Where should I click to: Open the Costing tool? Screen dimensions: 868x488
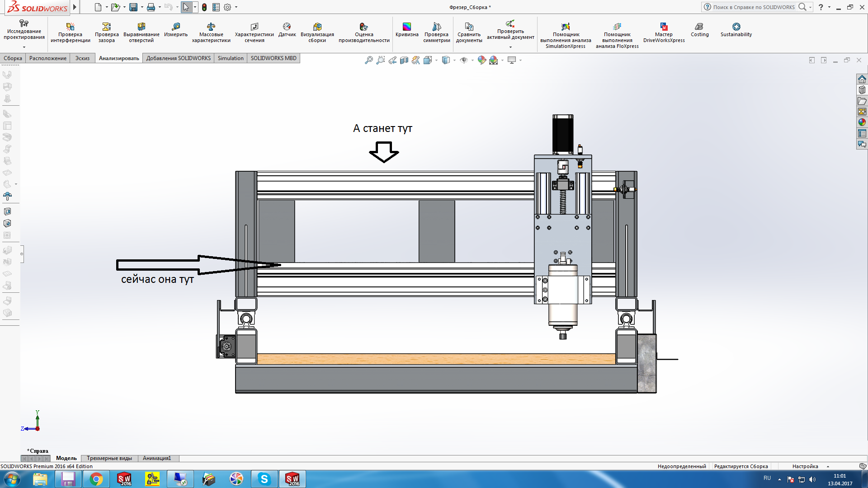click(x=699, y=30)
